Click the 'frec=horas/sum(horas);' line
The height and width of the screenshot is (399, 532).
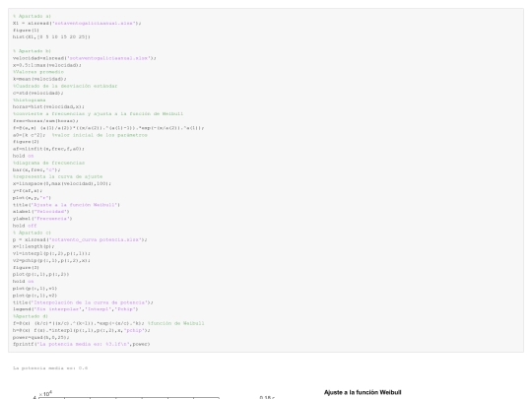[45, 121]
